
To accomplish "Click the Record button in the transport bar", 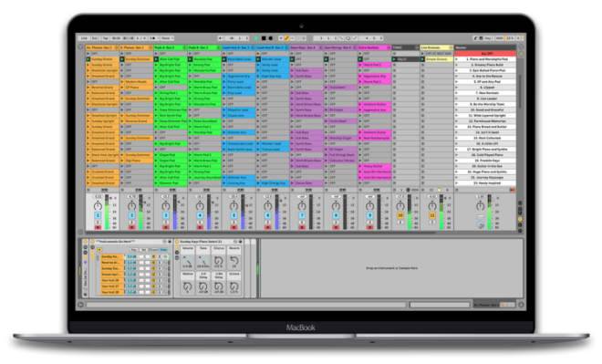I will coord(271,38).
